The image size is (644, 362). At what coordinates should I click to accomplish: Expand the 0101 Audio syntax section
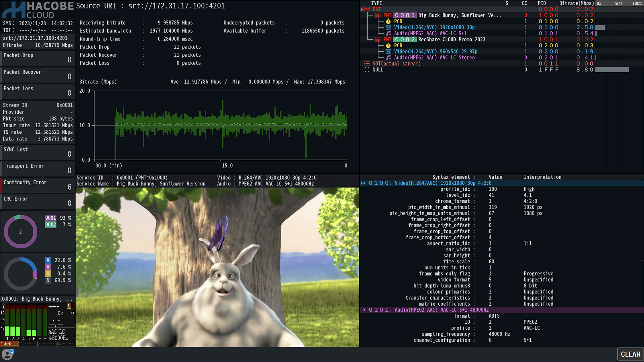[364, 310]
